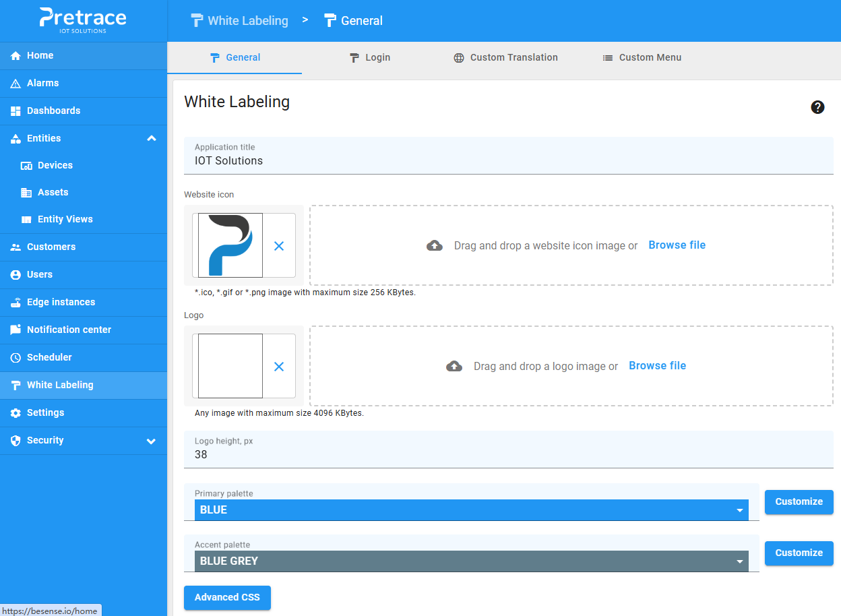Image resolution: width=841 pixels, height=616 pixels.
Task: Click the Notification center message icon
Action: click(15, 330)
